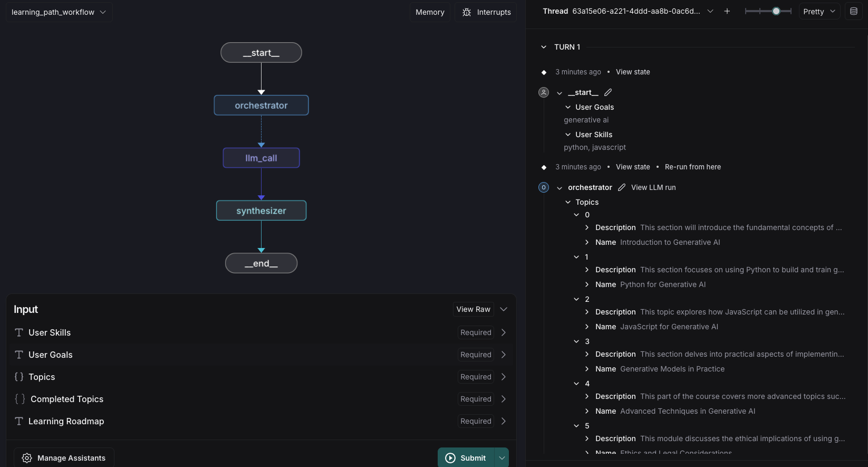Adjust the detail level slider handle
Screen dimensions: 868x467
point(776,11)
